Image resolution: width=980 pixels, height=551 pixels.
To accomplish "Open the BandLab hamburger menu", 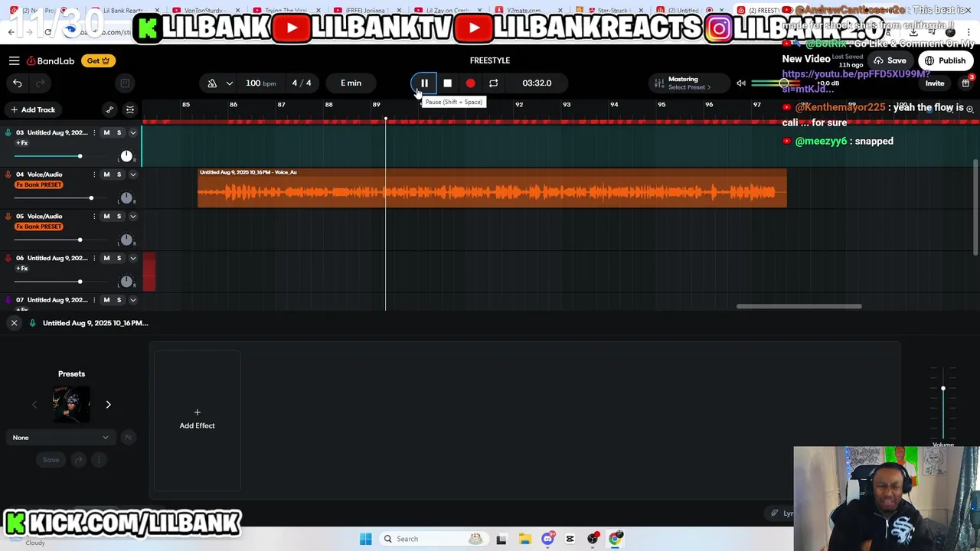I will [x=14, y=60].
